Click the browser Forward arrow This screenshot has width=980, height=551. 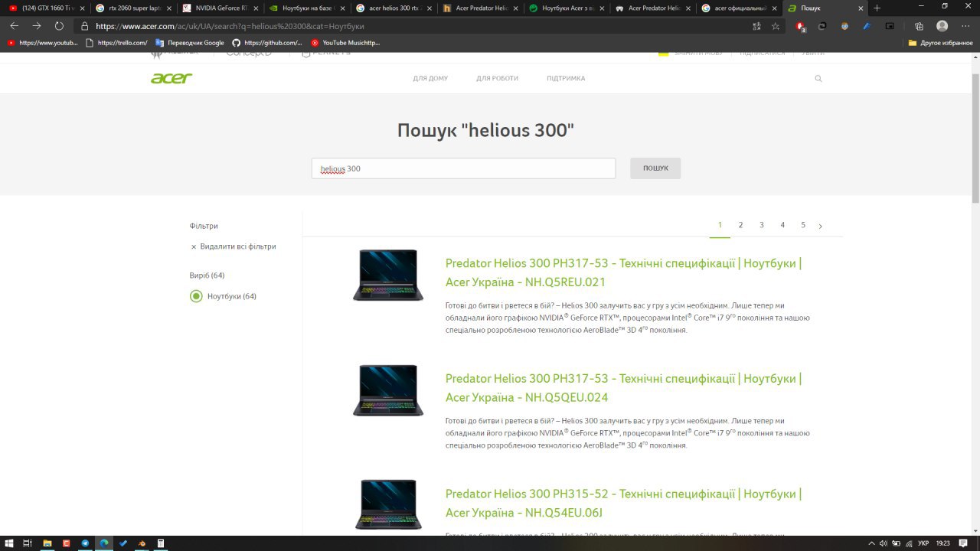tap(37, 25)
